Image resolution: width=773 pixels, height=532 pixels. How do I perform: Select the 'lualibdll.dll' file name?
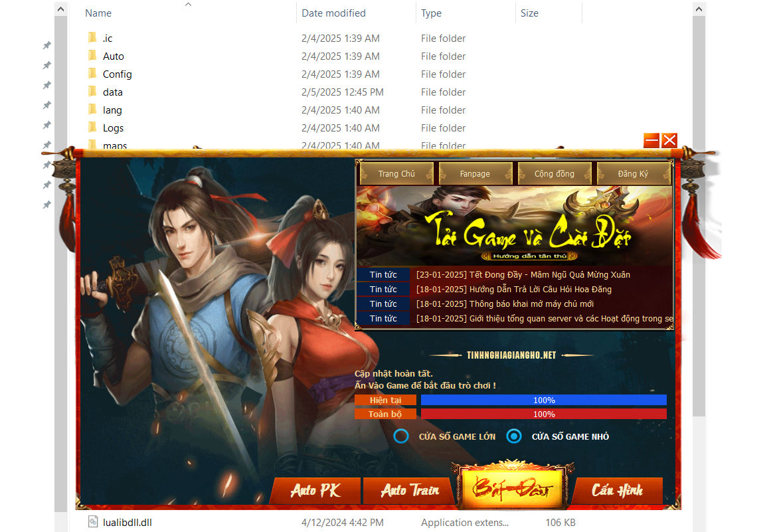click(x=128, y=523)
